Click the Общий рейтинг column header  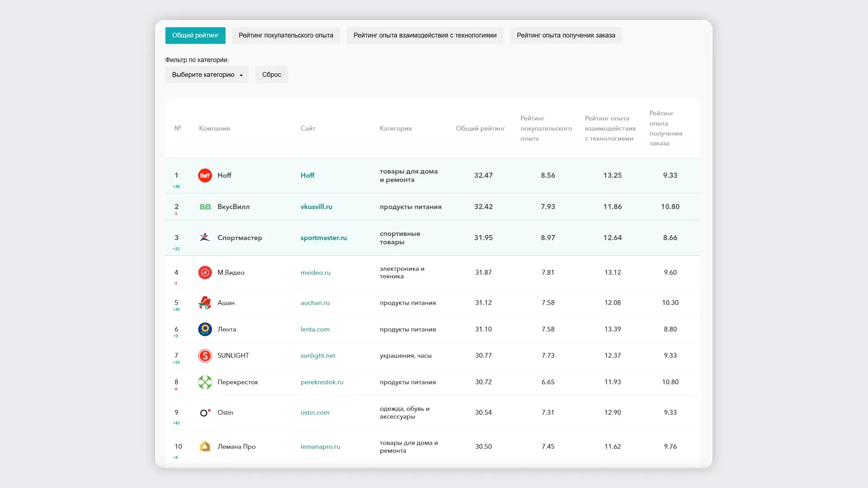480,128
